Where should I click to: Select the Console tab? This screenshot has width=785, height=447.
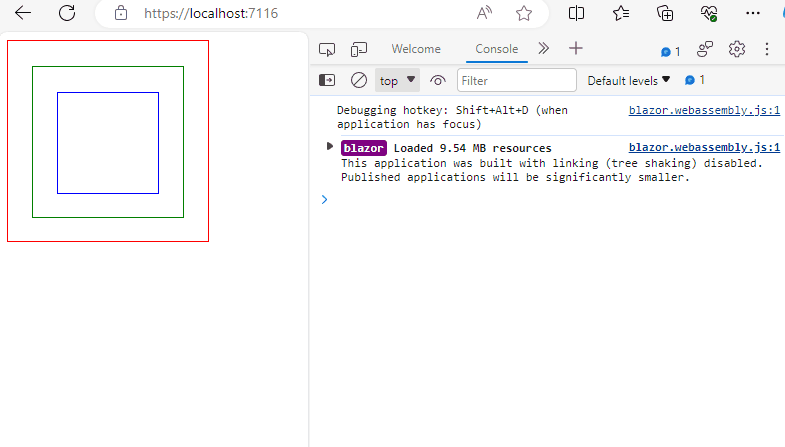pos(496,49)
